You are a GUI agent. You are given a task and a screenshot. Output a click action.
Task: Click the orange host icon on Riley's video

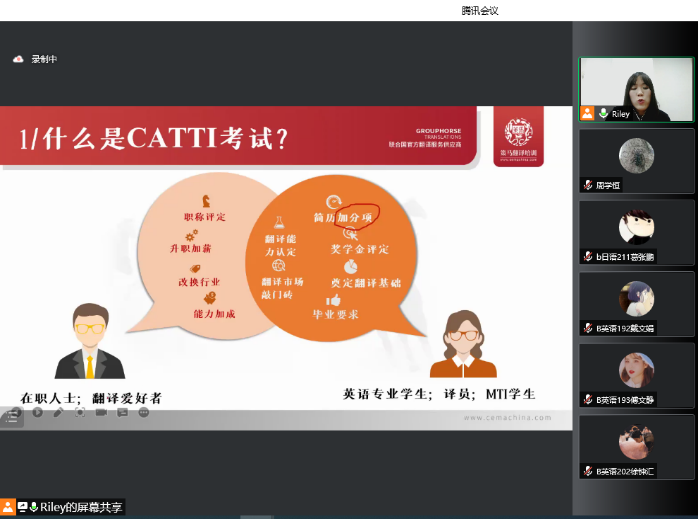pyautogui.click(x=587, y=114)
